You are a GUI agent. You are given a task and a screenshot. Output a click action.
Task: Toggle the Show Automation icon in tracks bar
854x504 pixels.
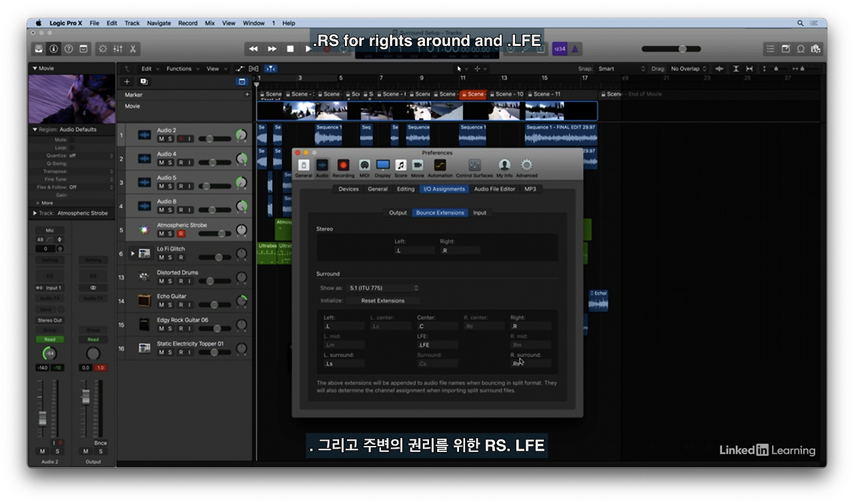coord(240,69)
